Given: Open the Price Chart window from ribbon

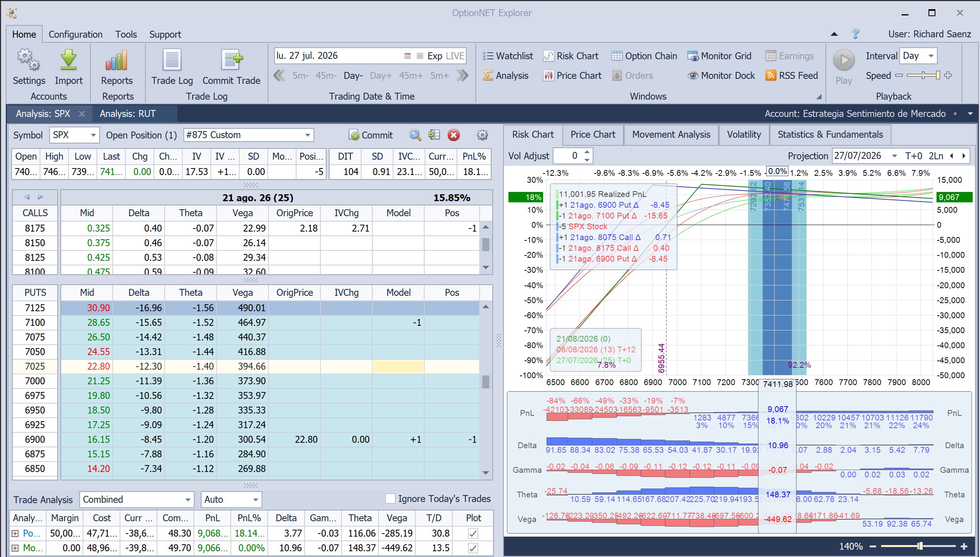Looking at the screenshot, I should 572,76.
